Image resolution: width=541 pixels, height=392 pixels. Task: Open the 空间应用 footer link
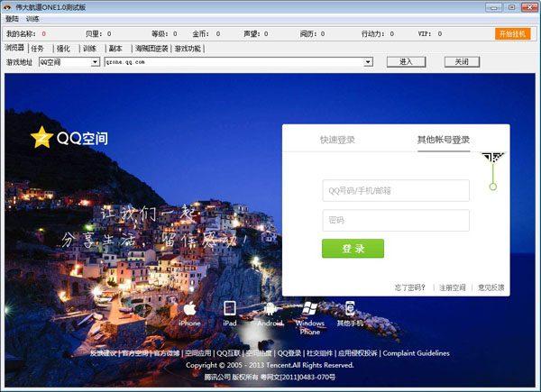pyautogui.click(x=198, y=353)
